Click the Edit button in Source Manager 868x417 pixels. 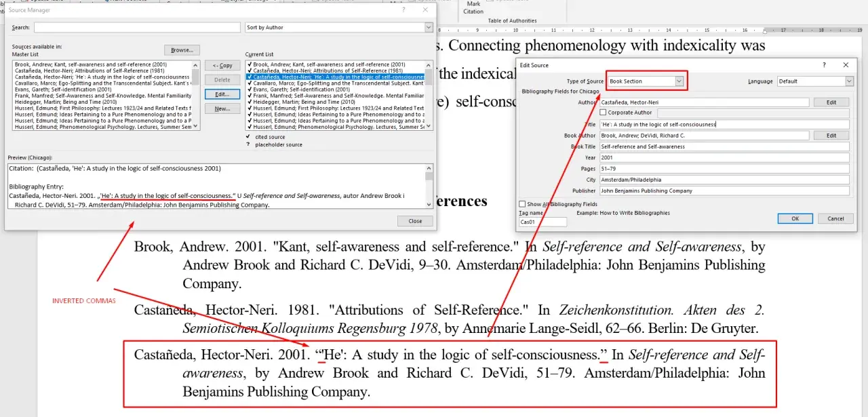(x=222, y=94)
